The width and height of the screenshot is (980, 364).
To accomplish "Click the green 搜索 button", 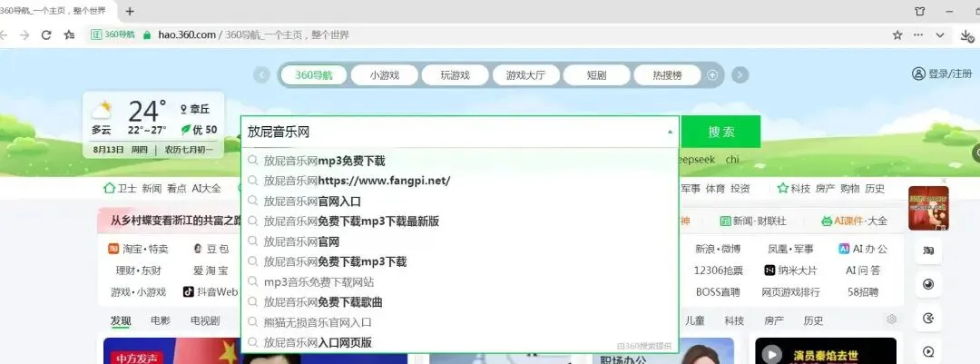I will point(720,132).
